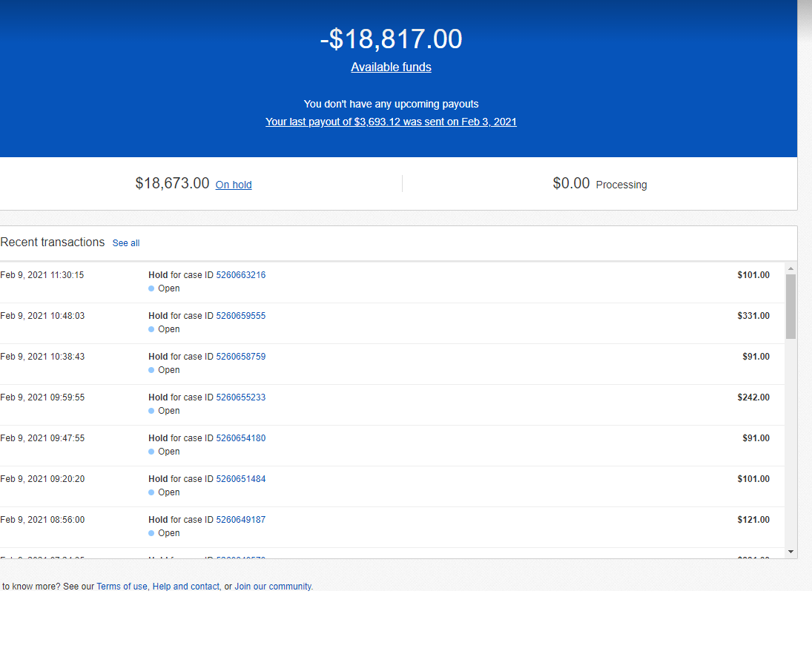Open case ID 5260651484

click(241, 480)
